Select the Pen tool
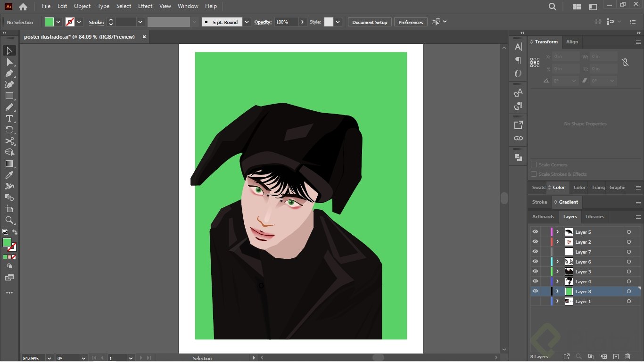The height and width of the screenshot is (362, 644). (x=9, y=73)
